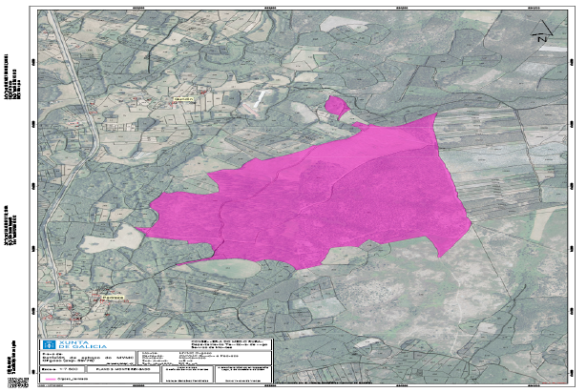Screen dimensions: 587x392
Task: Click the white oval clearing below magenta area
Action: (224, 268)
